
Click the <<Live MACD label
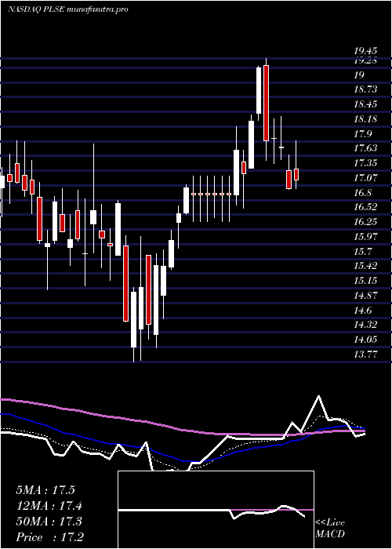(x=330, y=529)
